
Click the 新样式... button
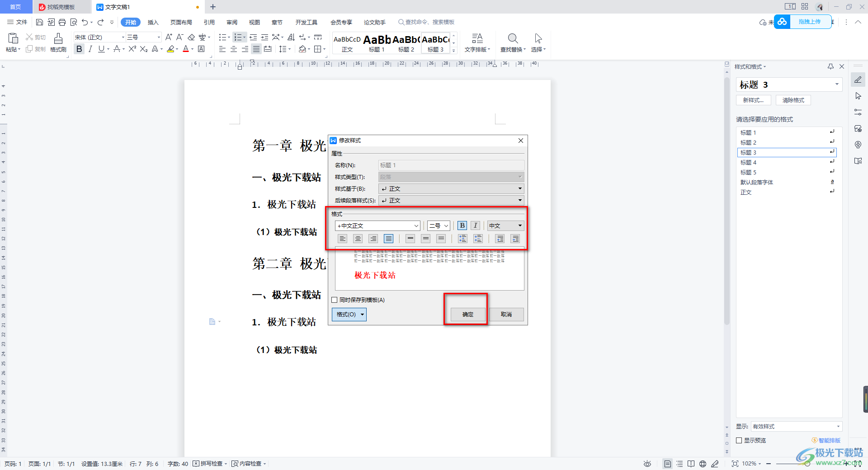pos(753,100)
